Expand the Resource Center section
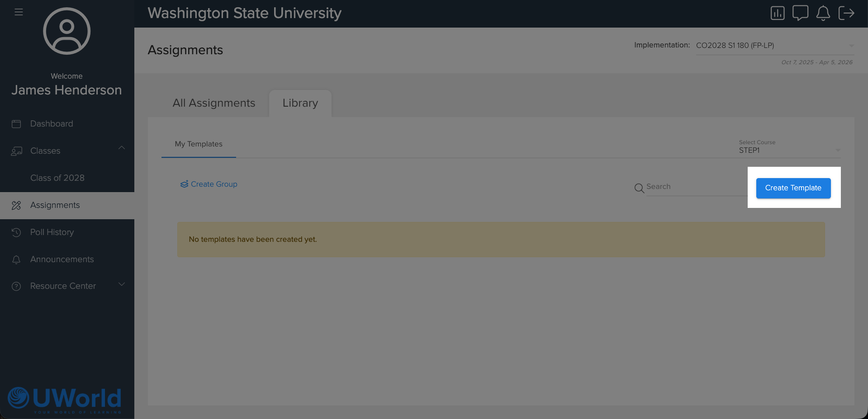 [121, 284]
